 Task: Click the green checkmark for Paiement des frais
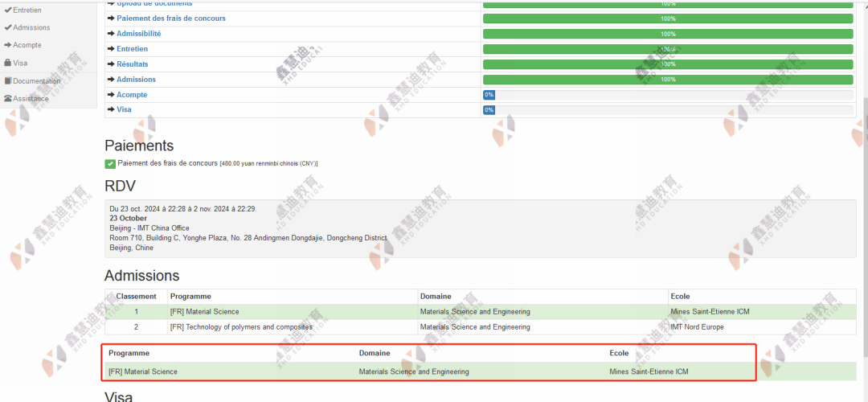click(109, 164)
